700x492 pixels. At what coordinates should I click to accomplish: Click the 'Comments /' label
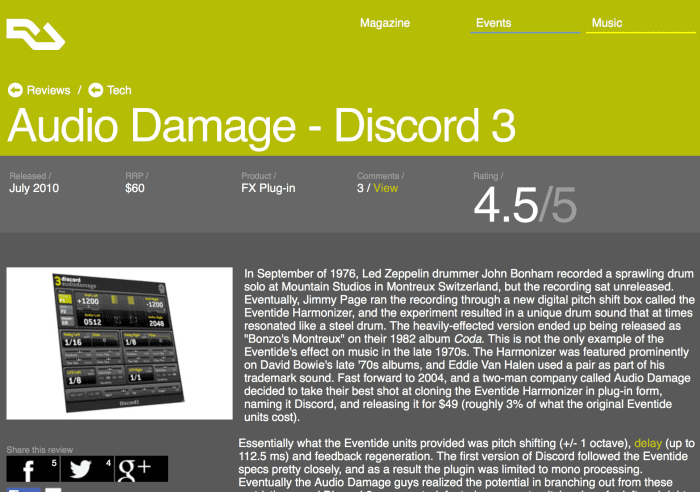pos(381,176)
